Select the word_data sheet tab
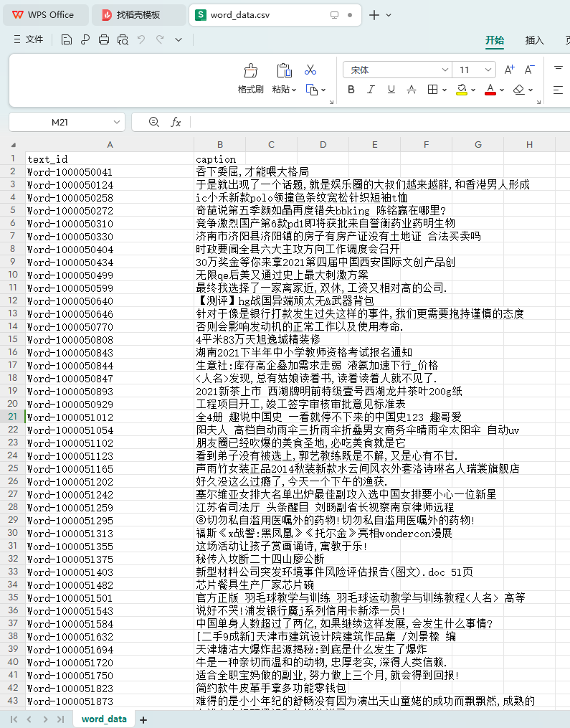This screenshot has width=570, height=728. coord(104,719)
